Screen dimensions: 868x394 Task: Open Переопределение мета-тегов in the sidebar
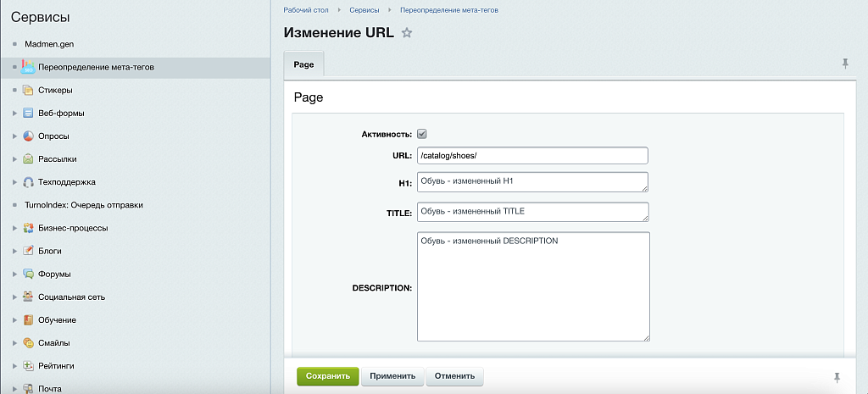[x=96, y=67]
